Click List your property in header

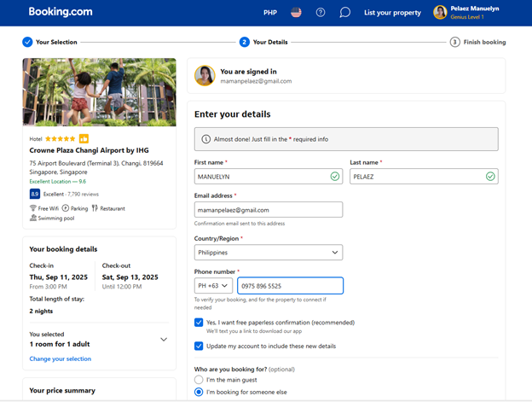click(392, 13)
